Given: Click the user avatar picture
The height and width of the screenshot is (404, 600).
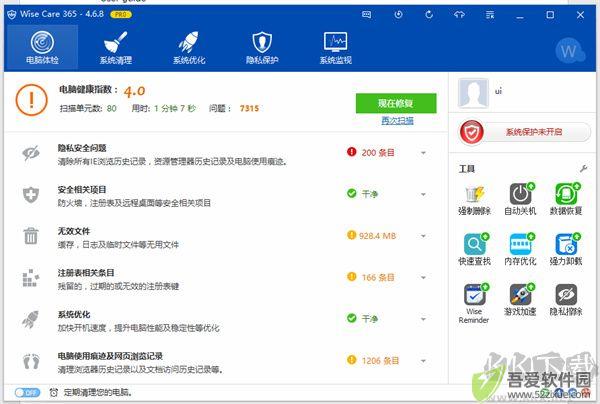Looking at the screenshot, I should 473,93.
